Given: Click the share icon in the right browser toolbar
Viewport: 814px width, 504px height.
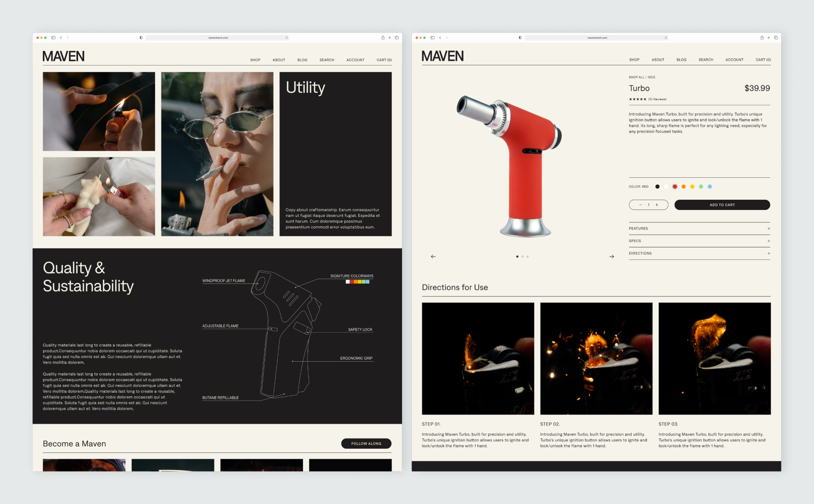Looking at the screenshot, I should coord(762,37).
